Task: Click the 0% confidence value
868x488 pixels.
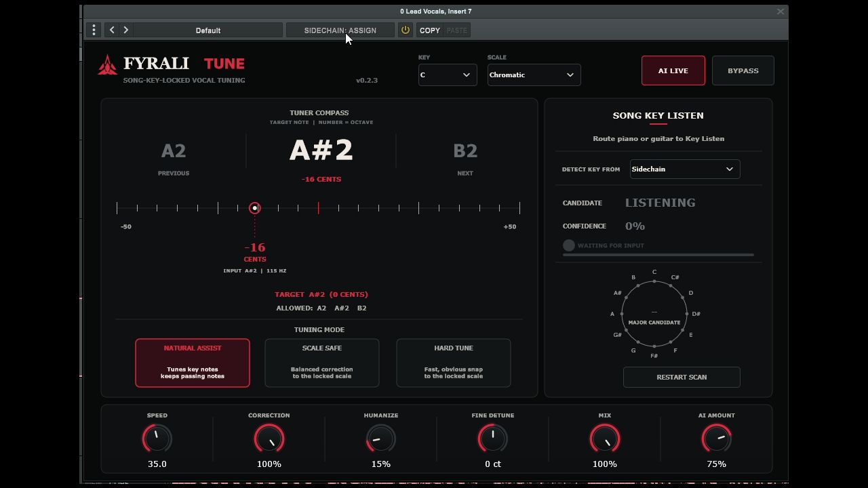Action: (x=635, y=226)
